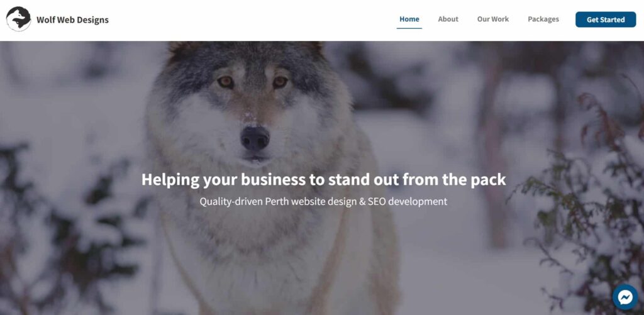
Task: Click the Wolf Web Designs site name
Action: pos(72,19)
